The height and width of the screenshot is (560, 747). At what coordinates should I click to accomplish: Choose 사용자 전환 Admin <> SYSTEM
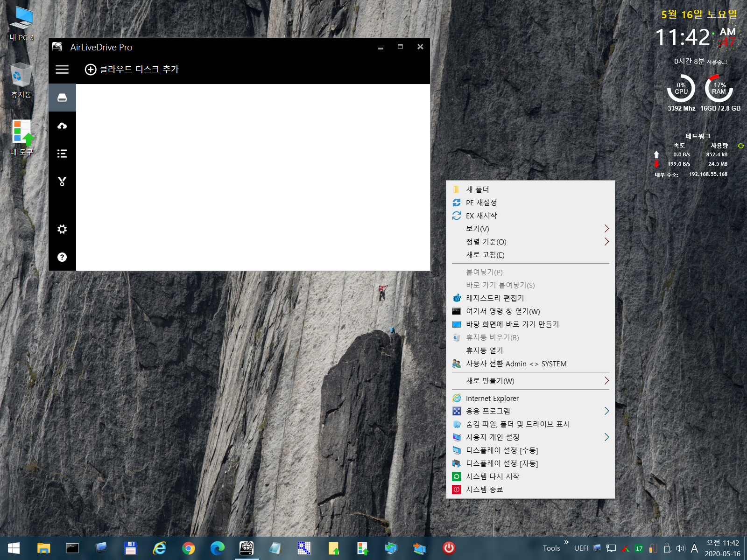point(530,364)
